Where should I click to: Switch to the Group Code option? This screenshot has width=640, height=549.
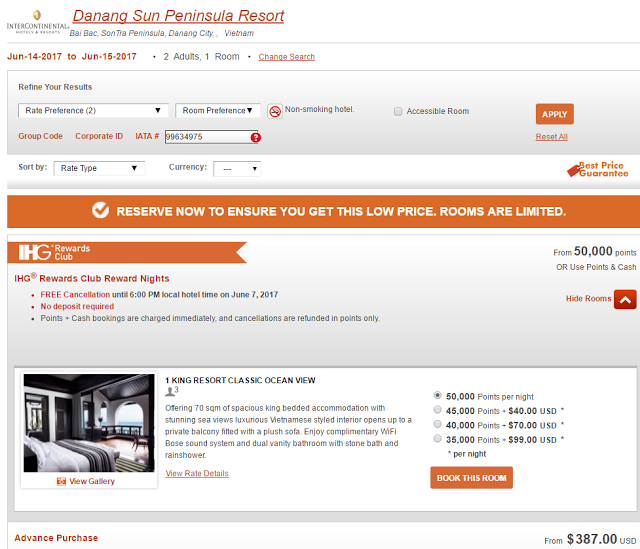point(40,136)
